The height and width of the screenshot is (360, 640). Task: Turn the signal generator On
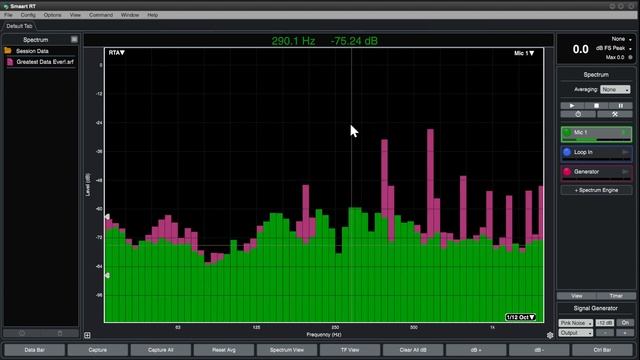[x=625, y=323]
